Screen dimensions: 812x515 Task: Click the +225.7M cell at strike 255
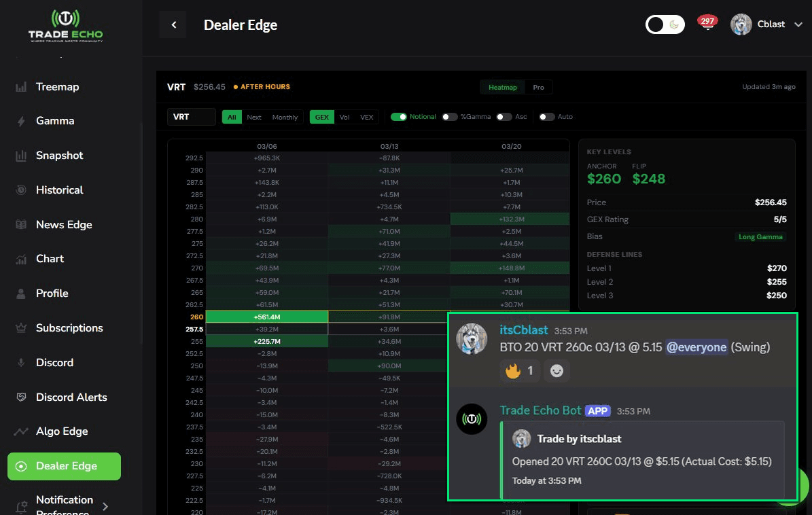266,341
